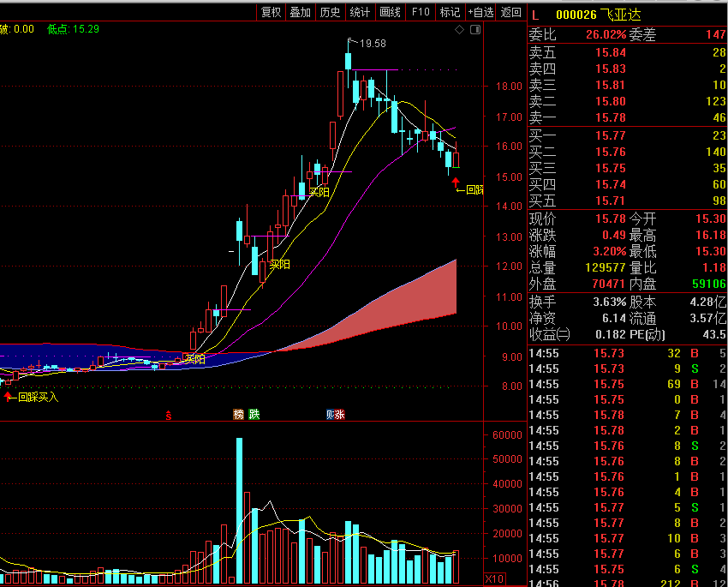Click the 标记 mark button

pos(450,12)
